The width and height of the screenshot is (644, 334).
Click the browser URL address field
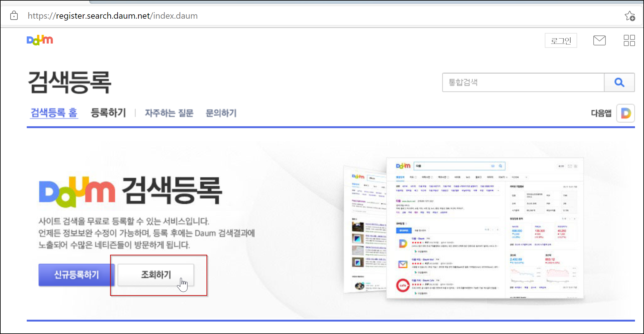point(113,16)
